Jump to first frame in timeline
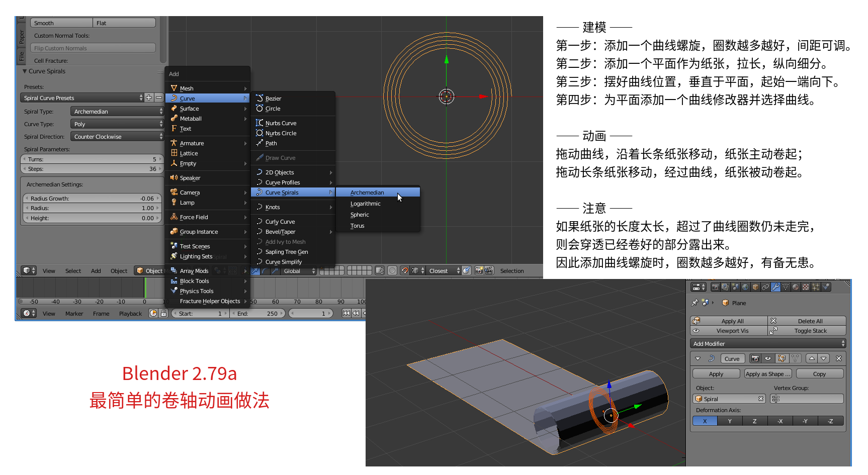 [346, 313]
